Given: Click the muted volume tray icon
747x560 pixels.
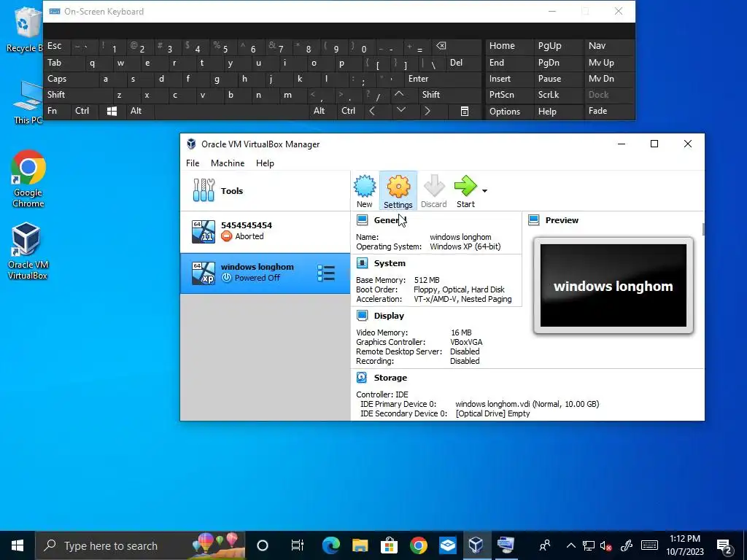Looking at the screenshot, I should click(606, 545).
